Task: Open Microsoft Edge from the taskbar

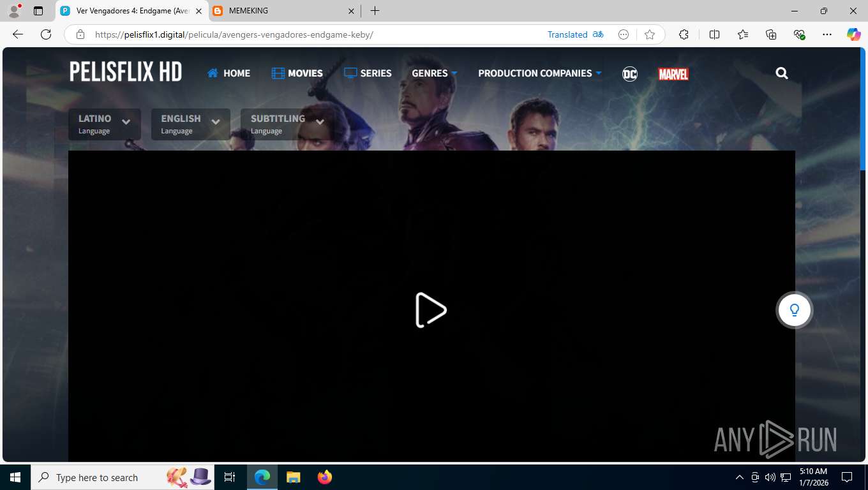Action: pos(262,477)
